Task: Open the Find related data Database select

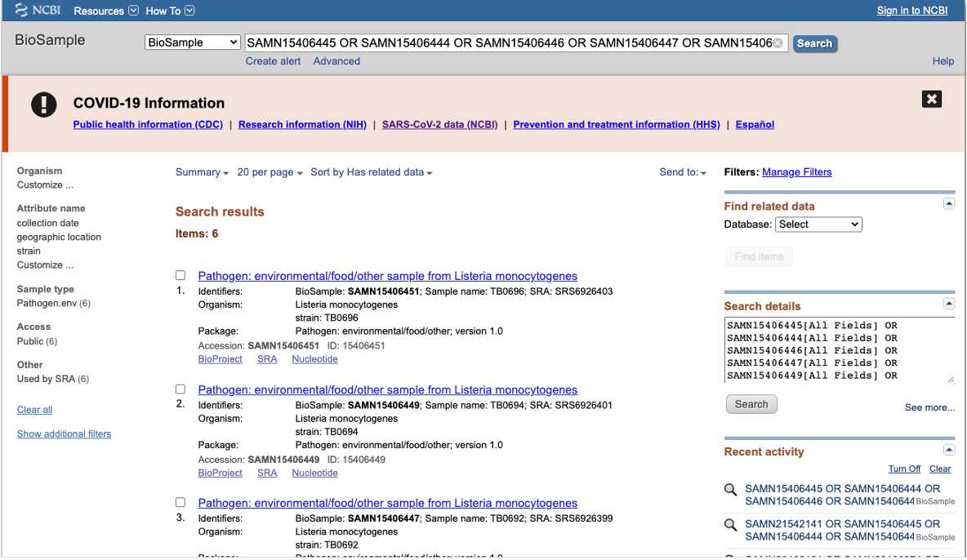Action: (x=818, y=224)
